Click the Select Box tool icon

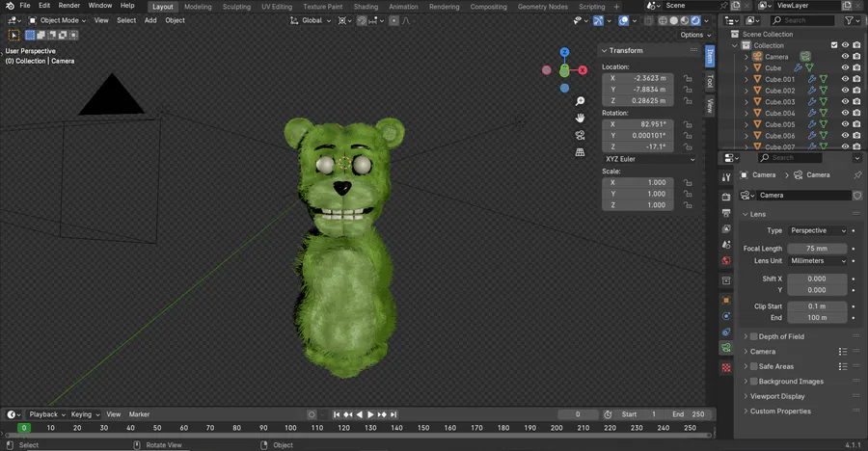[14, 35]
